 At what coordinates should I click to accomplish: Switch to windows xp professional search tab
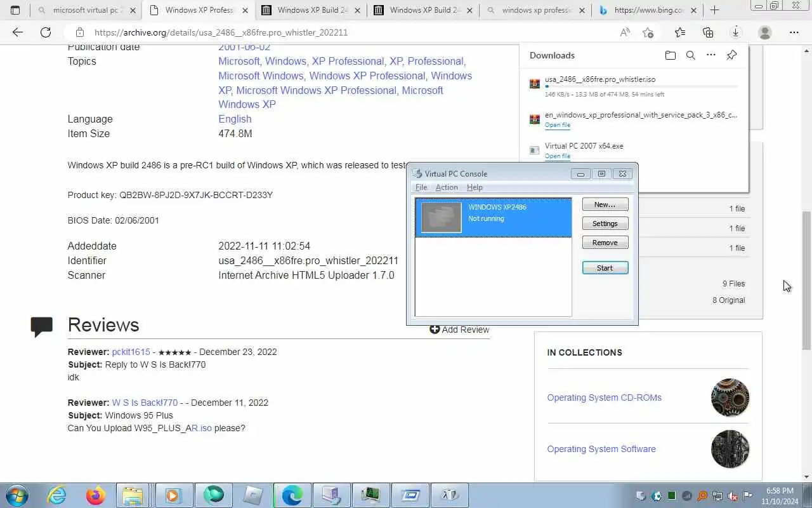point(535,10)
